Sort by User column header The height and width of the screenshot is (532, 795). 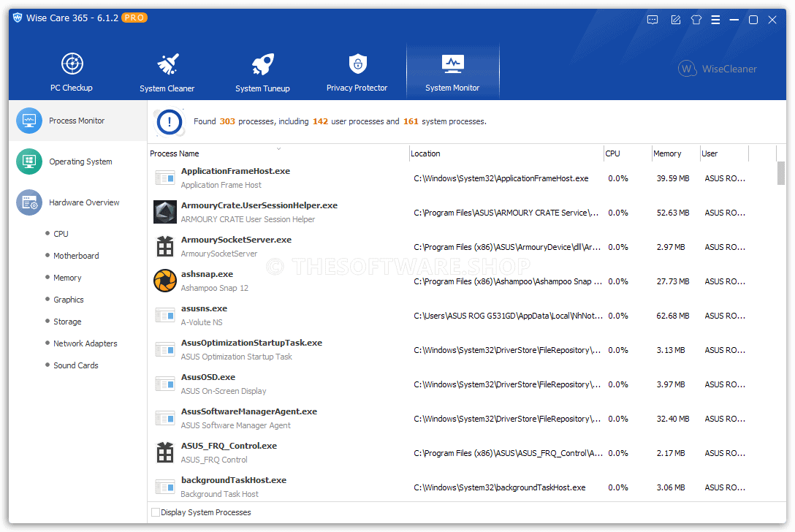tap(710, 153)
